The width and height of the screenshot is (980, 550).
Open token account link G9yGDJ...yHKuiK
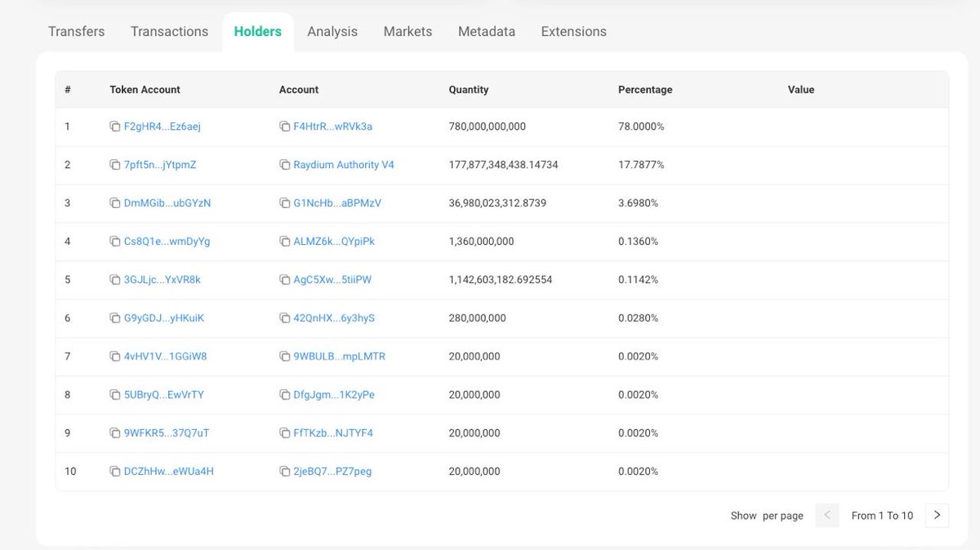coord(164,318)
